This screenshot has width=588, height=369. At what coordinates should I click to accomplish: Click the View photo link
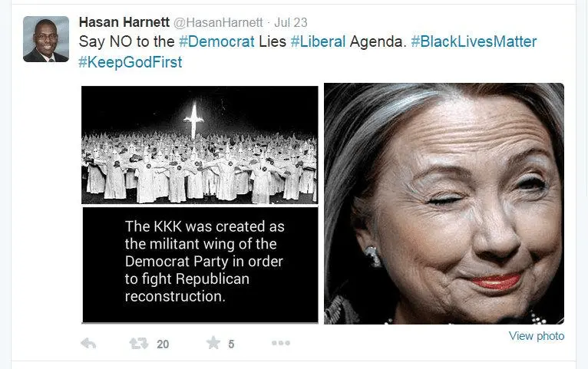537,336
